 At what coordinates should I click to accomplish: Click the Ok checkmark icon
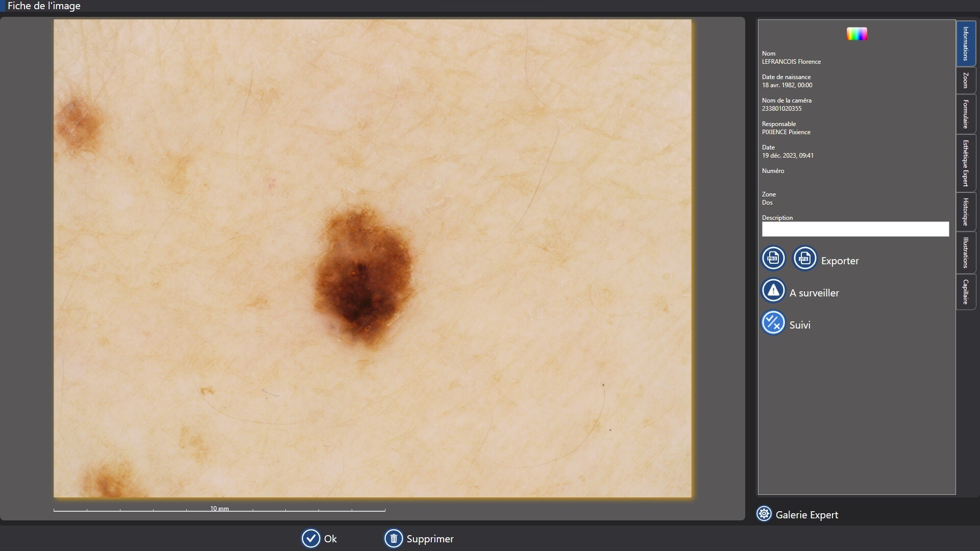[x=310, y=538]
